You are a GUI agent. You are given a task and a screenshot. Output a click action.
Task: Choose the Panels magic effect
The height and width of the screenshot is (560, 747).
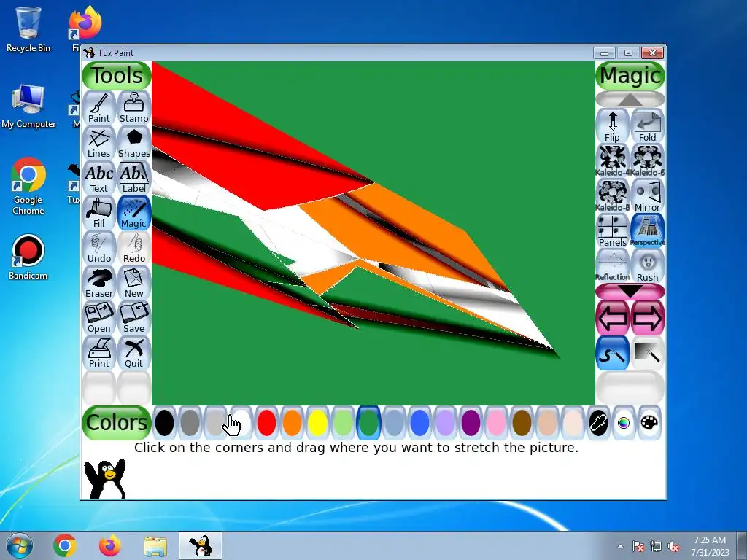coord(613,231)
